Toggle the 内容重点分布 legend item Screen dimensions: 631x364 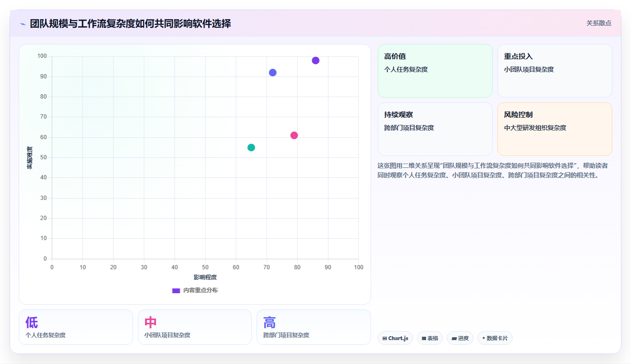point(195,290)
